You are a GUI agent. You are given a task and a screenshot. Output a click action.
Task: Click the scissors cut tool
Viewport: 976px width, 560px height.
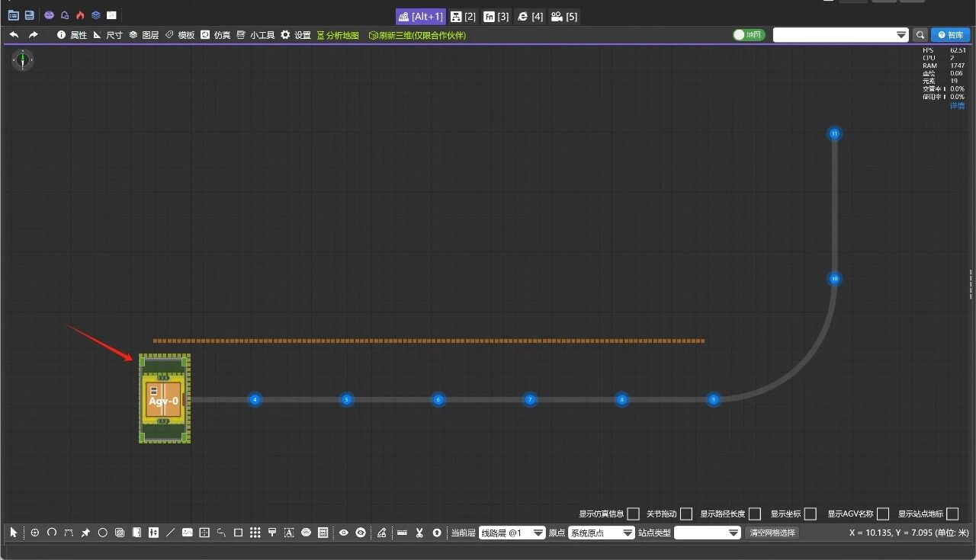419,533
